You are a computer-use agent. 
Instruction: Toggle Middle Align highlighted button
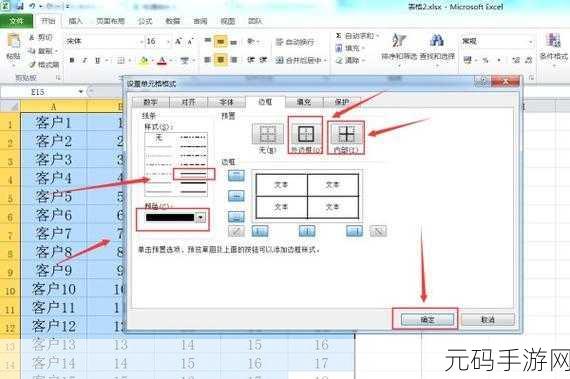(x=220, y=41)
